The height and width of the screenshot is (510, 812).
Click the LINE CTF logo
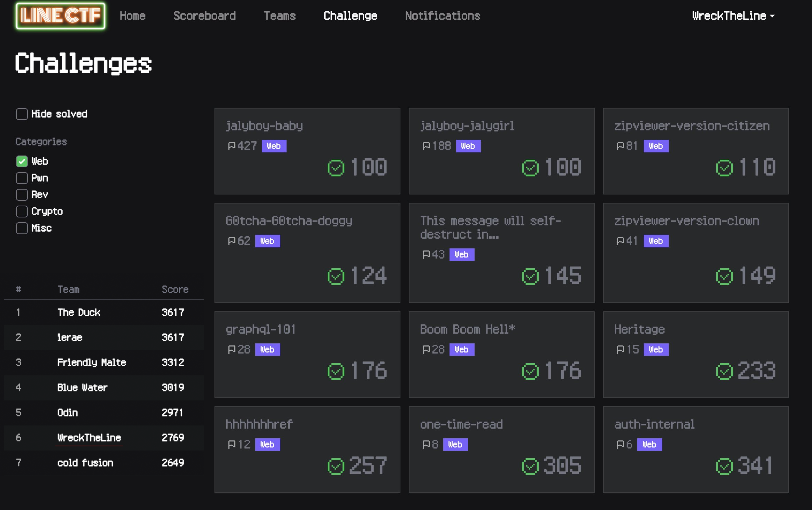tap(61, 16)
